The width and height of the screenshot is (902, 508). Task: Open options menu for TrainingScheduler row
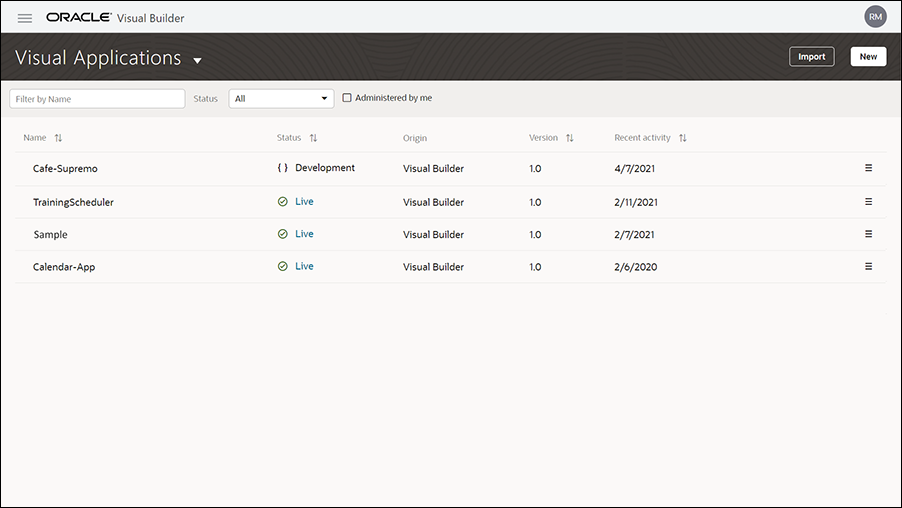(x=869, y=201)
